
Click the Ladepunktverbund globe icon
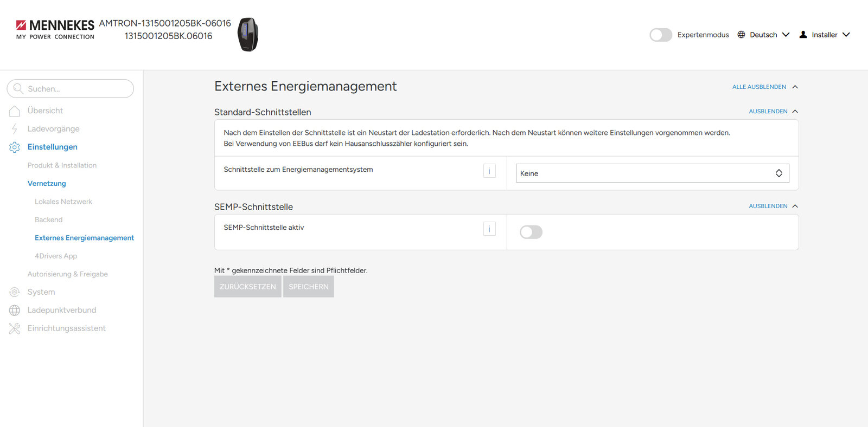[15, 310]
